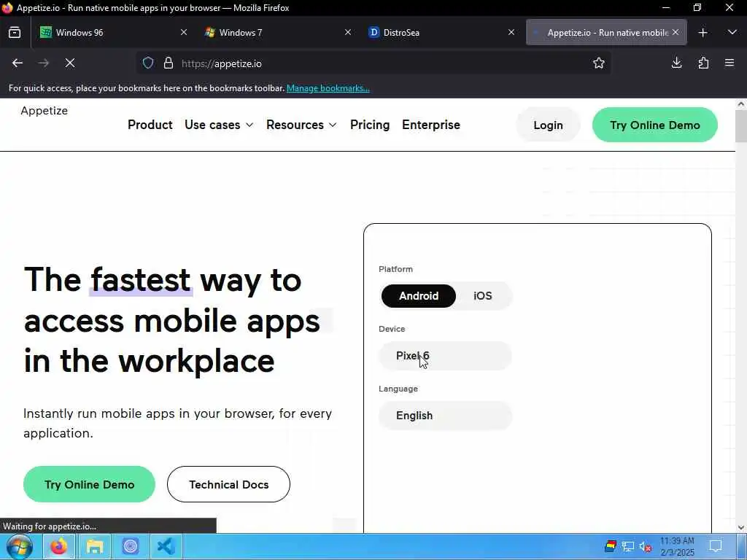List all tabs dropdown arrow

point(732,32)
